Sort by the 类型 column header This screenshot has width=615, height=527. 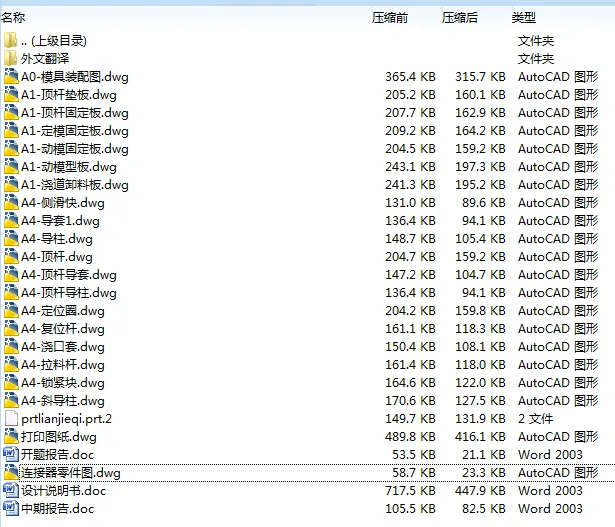click(524, 18)
